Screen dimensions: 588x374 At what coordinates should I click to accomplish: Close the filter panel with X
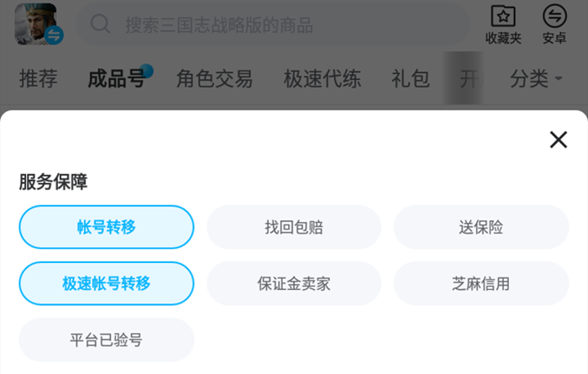pos(558,140)
